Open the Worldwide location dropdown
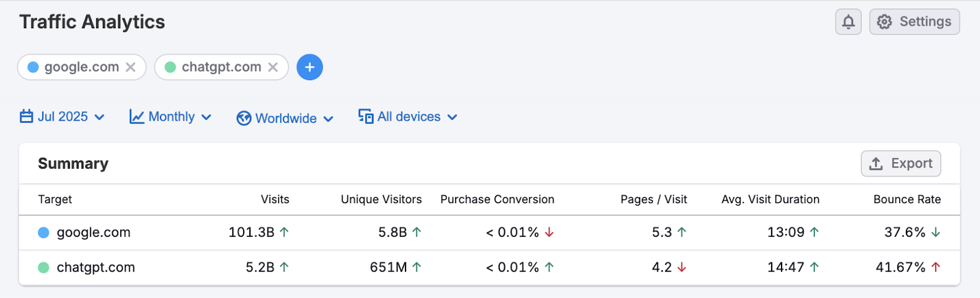Image resolution: width=980 pixels, height=298 pixels. (285, 118)
